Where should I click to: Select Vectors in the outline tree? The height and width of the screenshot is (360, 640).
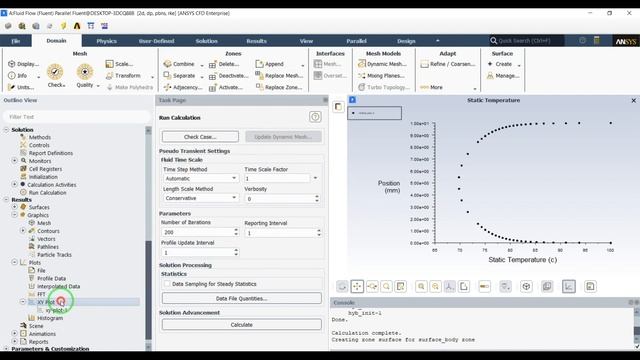click(46, 239)
